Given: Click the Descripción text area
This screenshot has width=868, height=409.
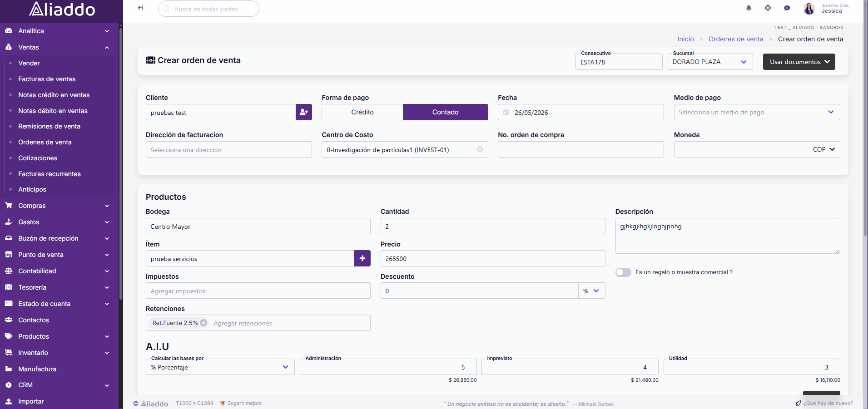Looking at the screenshot, I should pyautogui.click(x=727, y=236).
